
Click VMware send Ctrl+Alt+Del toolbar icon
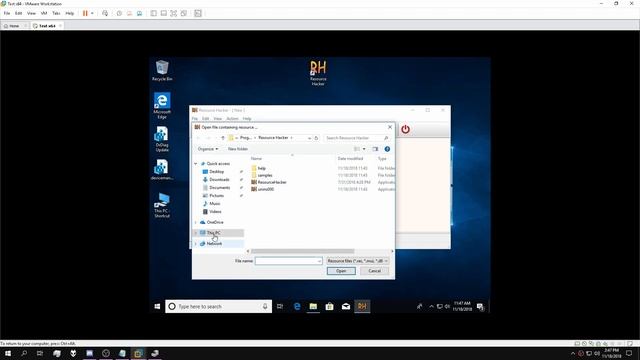point(105,13)
